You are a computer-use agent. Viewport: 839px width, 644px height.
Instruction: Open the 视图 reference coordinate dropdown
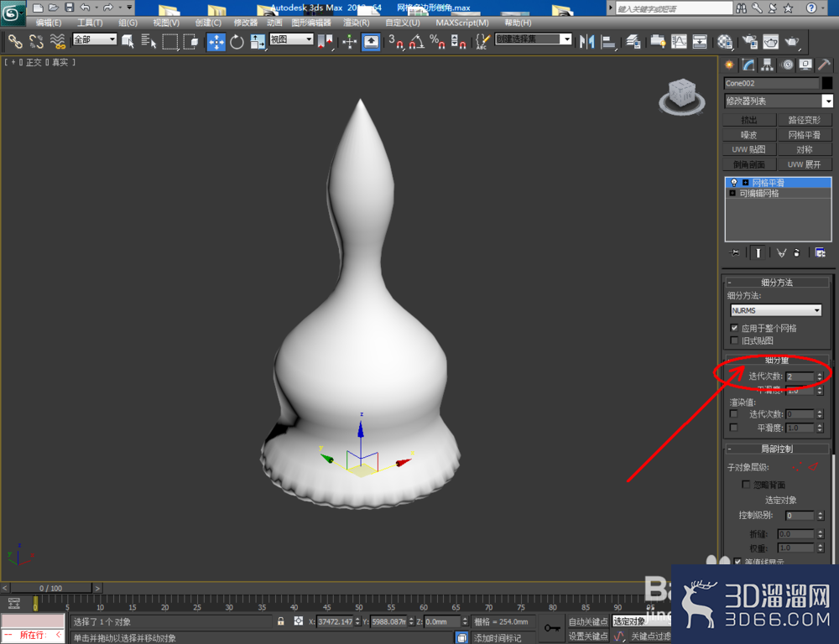[291, 39]
